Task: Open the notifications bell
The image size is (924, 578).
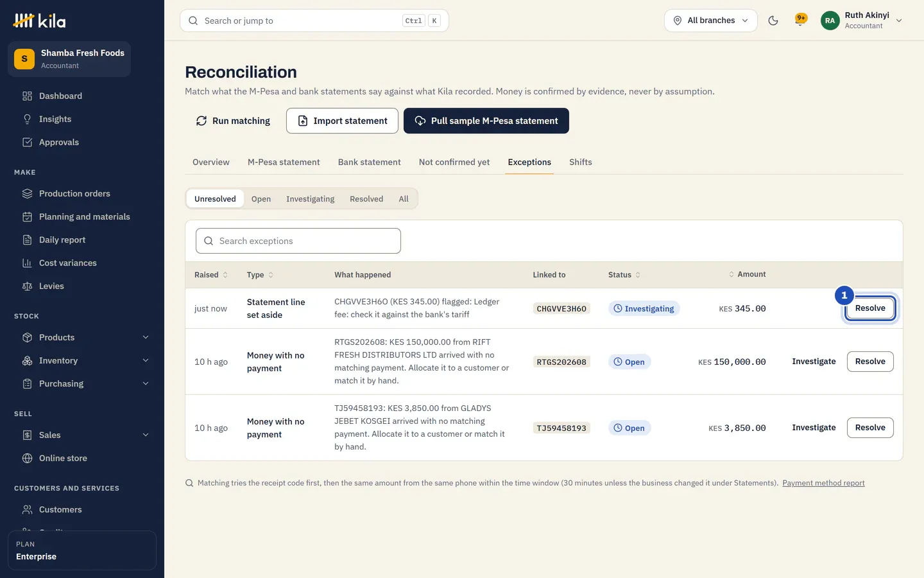Action: pos(800,20)
